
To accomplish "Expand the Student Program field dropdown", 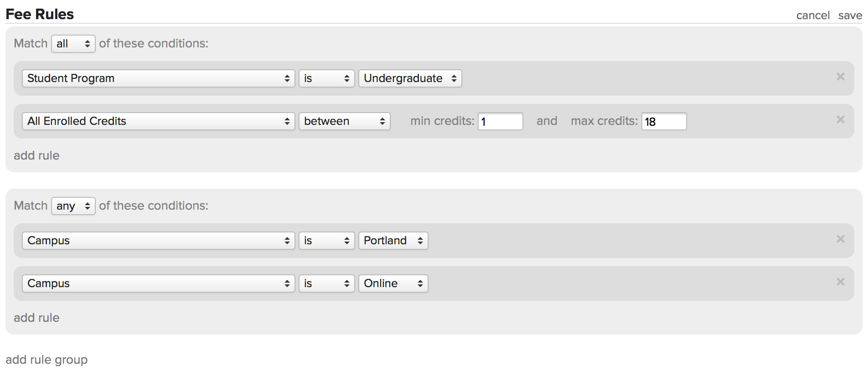I will click(x=158, y=78).
